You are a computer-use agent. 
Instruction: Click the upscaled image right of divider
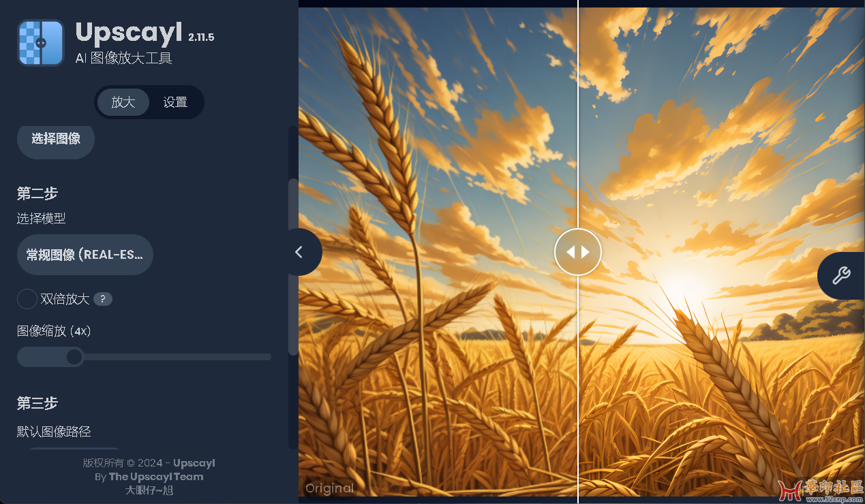click(721, 252)
